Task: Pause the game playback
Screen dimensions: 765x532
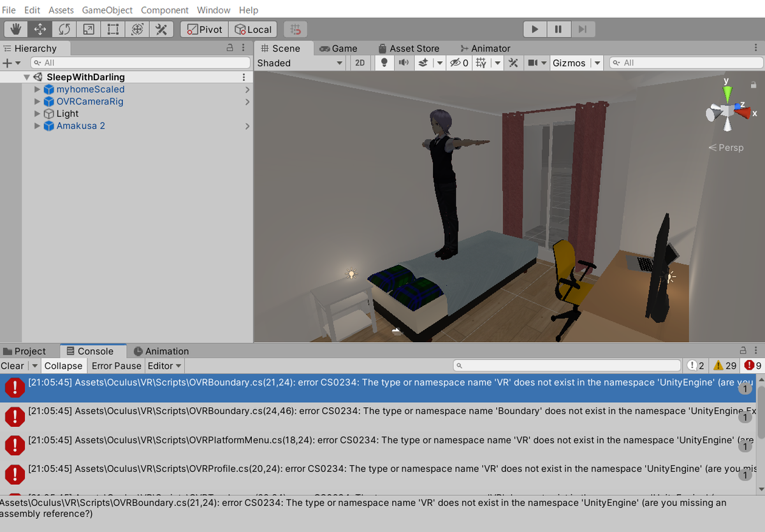Action: tap(558, 29)
